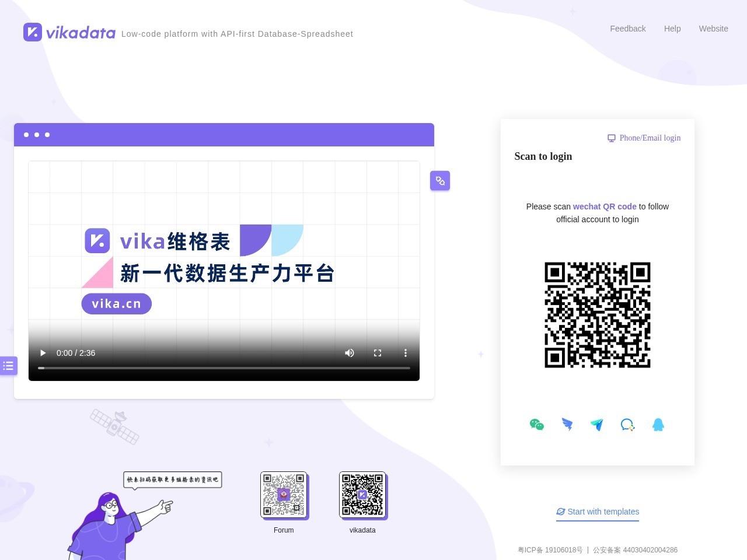Image resolution: width=747 pixels, height=560 pixels.
Task: Click the video time display 0:00 / 2:36
Action: 76,353
